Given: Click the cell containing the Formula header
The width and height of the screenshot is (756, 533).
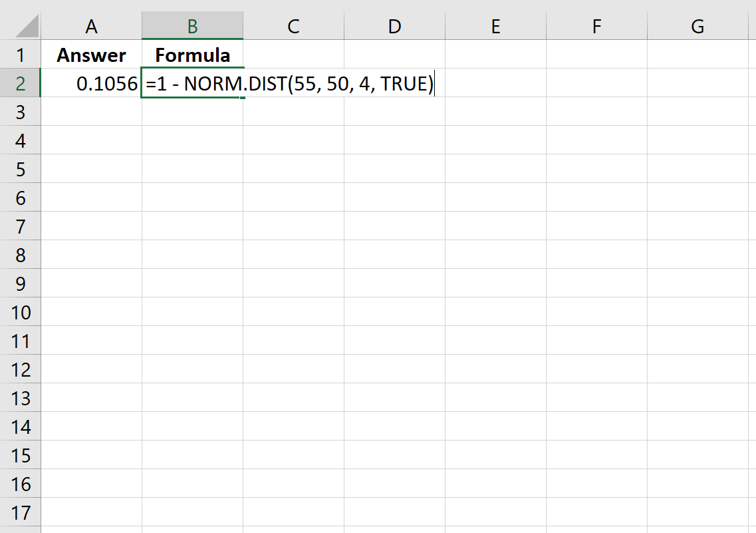Looking at the screenshot, I should tap(192, 55).
